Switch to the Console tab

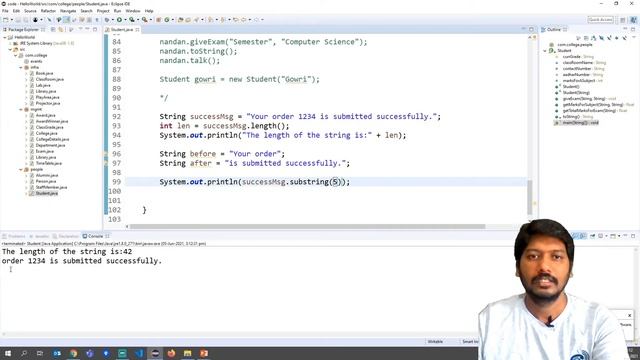click(x=96, y=236)
